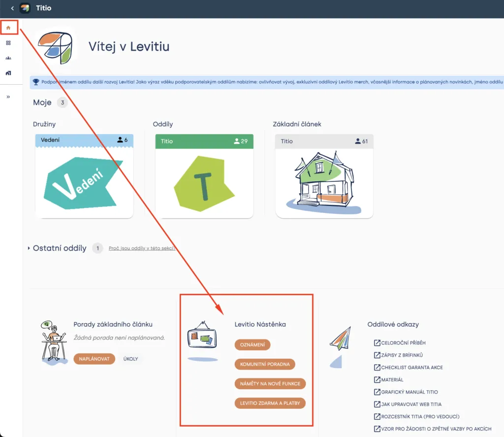Click the member count icon showing 61
The height and width of the screenshot is (437, 504).
358,141
